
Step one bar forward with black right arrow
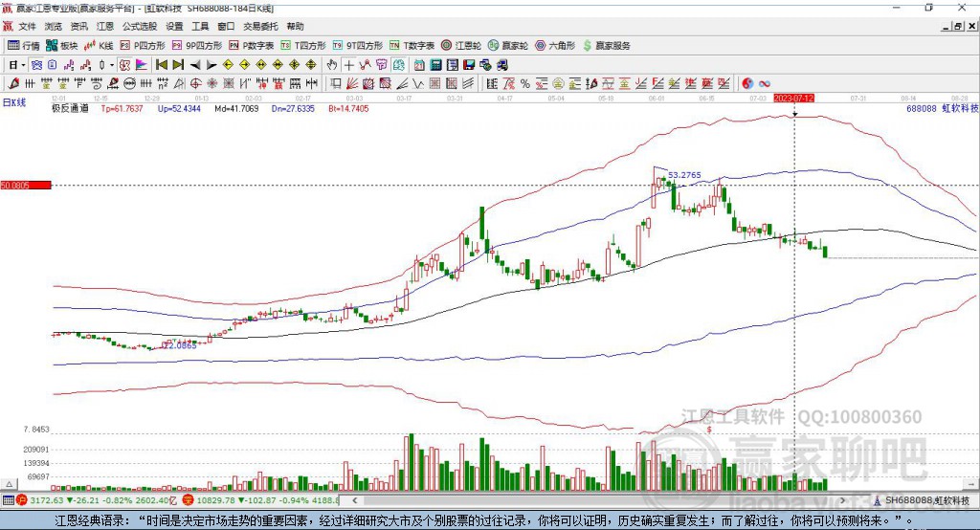[x=212, y=65]
